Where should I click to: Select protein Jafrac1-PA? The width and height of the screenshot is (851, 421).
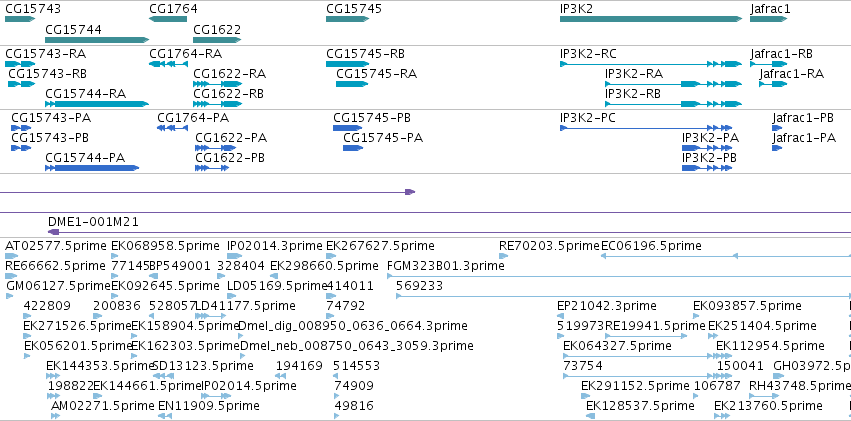coord(777,148)
